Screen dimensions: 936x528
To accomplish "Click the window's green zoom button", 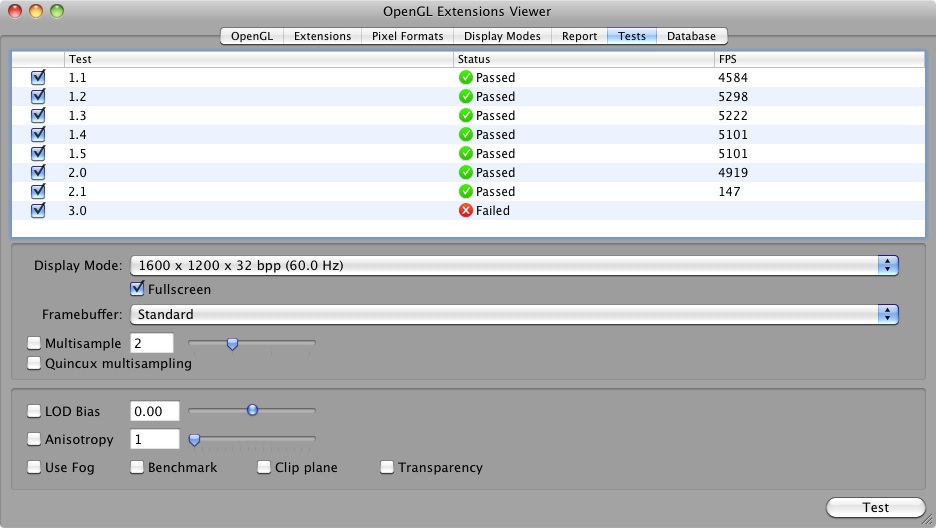I will (x=57, y=11).
